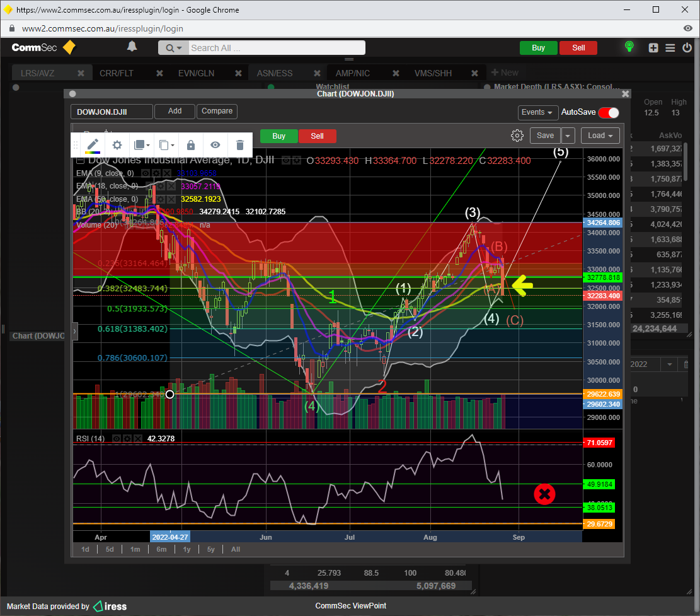Close the VMS/SHH workspace tab
This screenshot has width=700, height=616.
coord(474,73)
